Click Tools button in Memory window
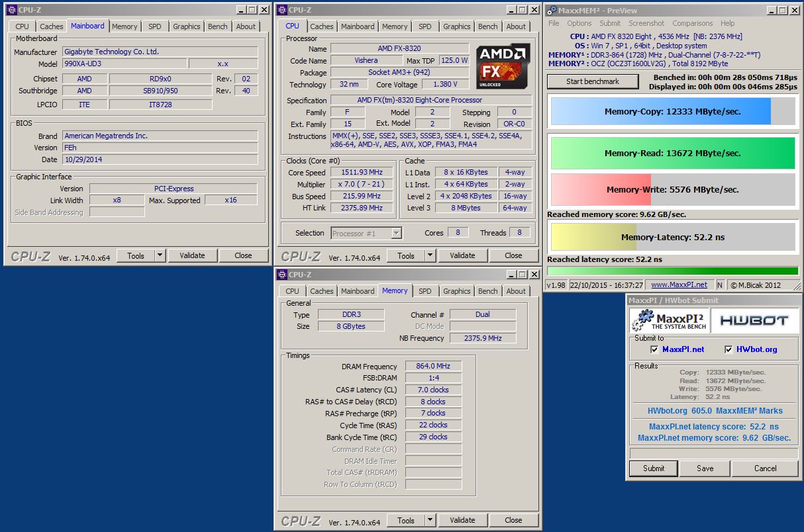Image resolution: width=804 pixels, height=532 pixels. (x=406, y=520)
